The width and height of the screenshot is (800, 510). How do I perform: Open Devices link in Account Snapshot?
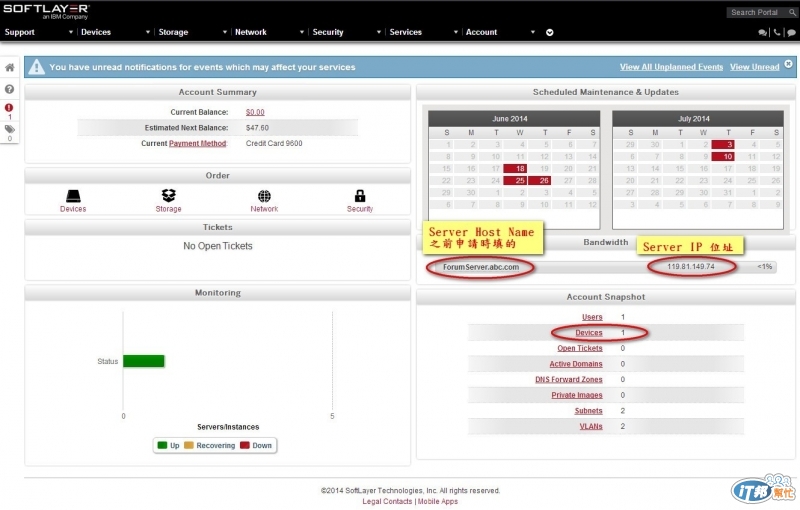pos(589,333)
